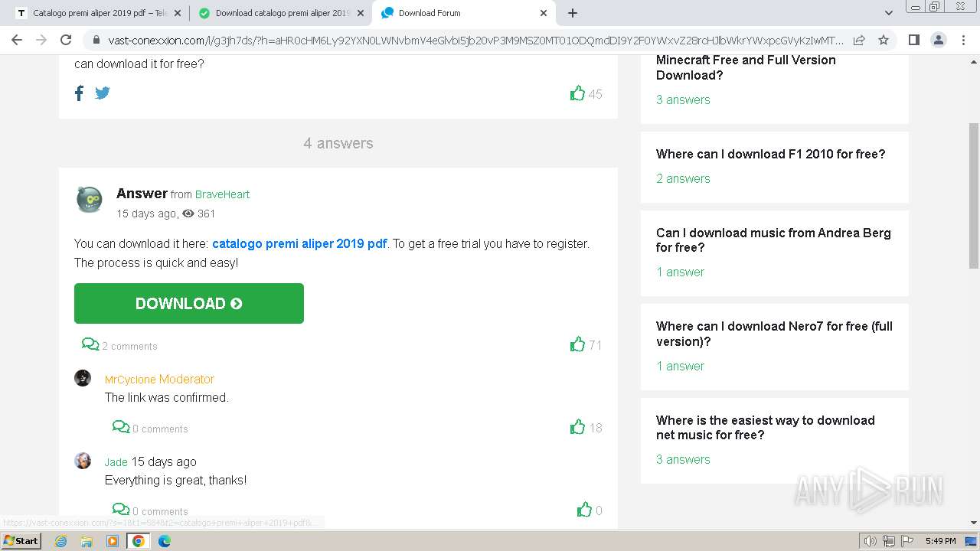Bookmark this page with star icon
980x551 pixels.
(884, 40)
